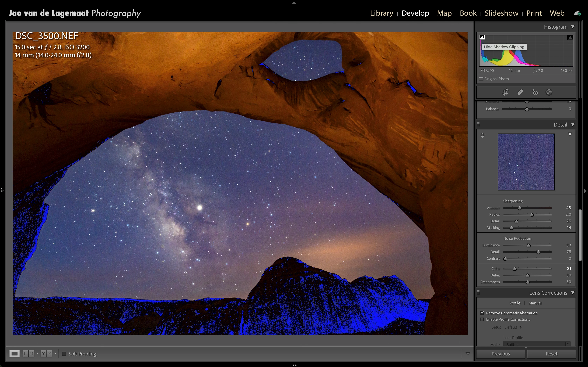Adjust the Noise Reduction Luminance slider
The height and width of the screenshot is (367, 588).
(528, 245)
